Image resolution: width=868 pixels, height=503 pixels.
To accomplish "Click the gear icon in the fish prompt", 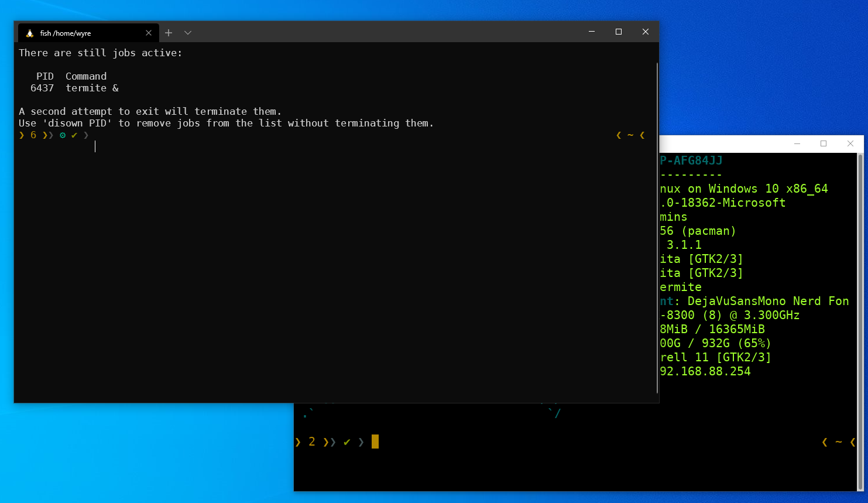I will point(63,135).
